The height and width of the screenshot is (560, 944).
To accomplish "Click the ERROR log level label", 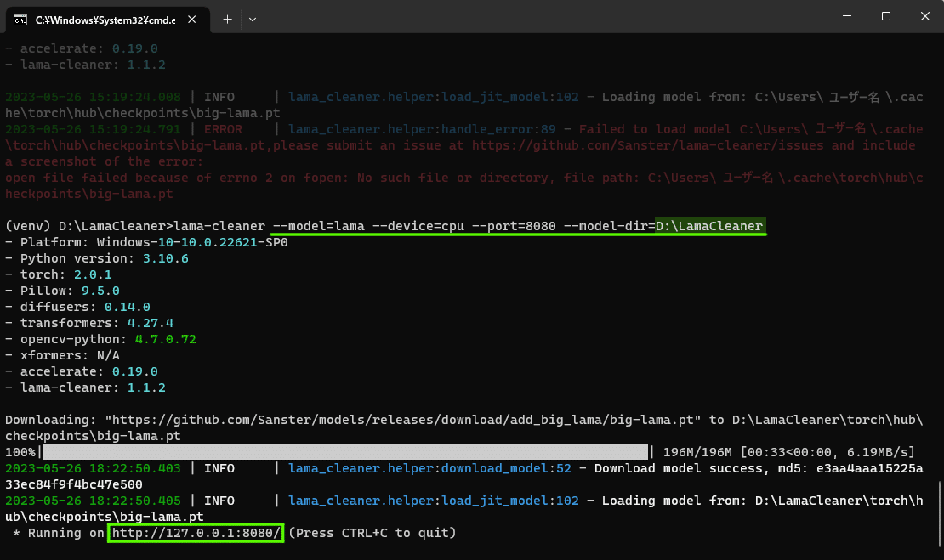I will 223,129.
